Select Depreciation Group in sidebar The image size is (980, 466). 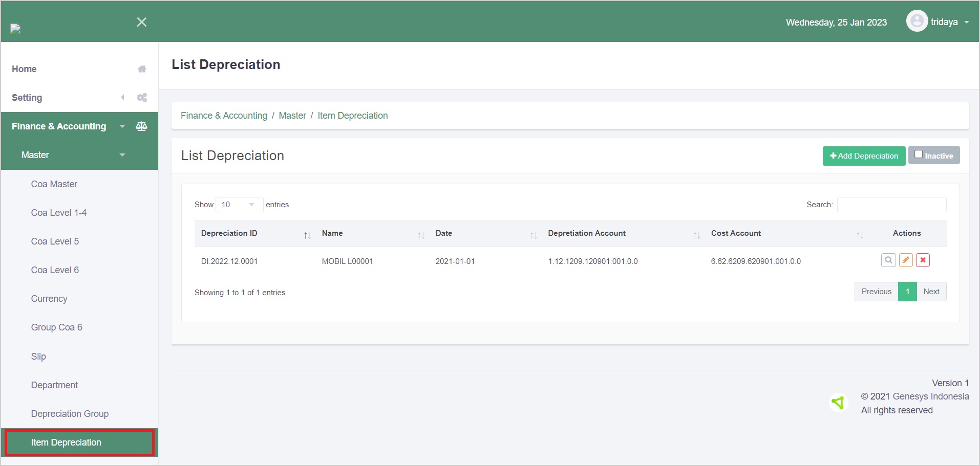point(70,414)
